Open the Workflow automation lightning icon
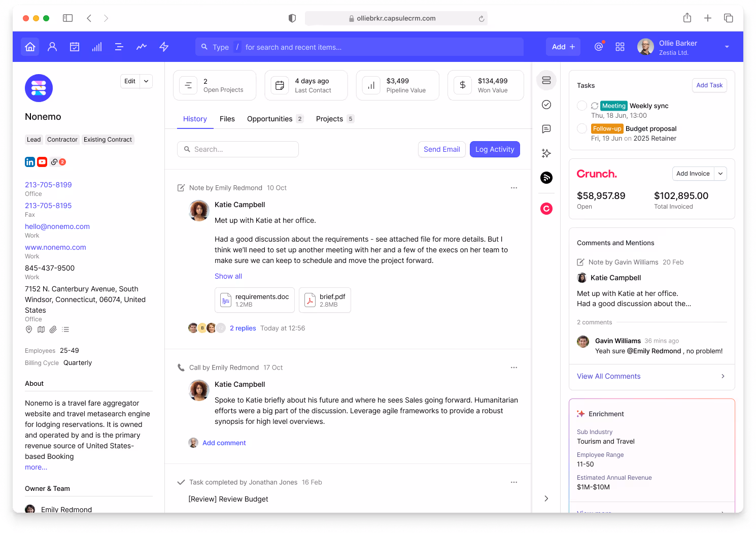The height and width of the screenshot is (533, 756). click(164, 47)
